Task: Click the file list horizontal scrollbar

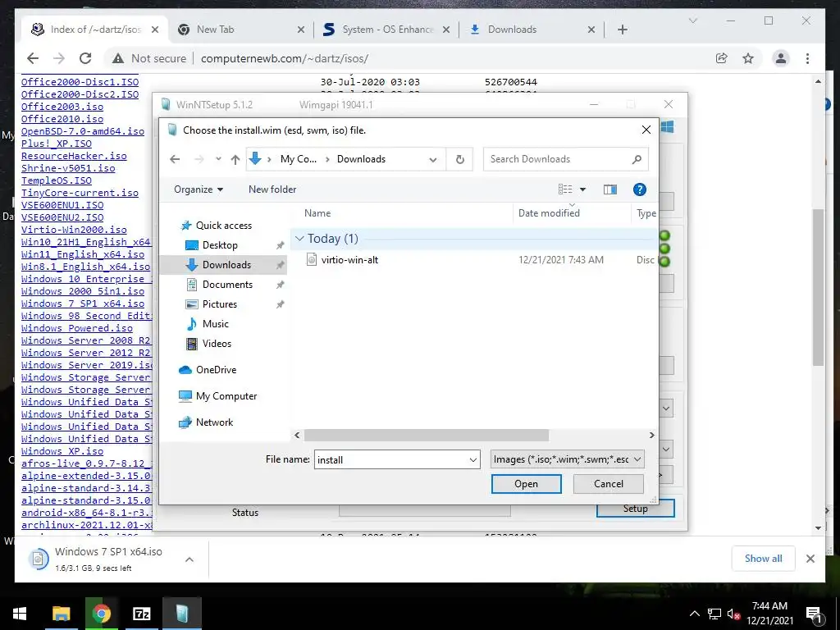Action: click(427, 435)
